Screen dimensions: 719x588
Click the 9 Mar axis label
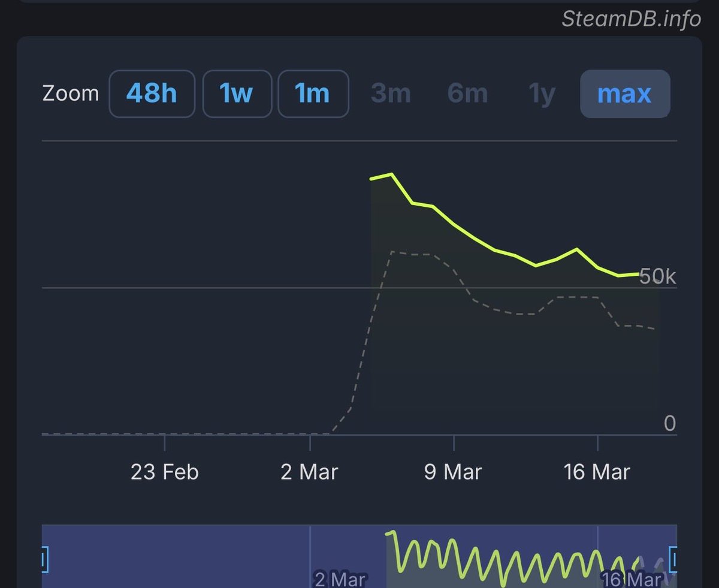click(x=453, y=472)
